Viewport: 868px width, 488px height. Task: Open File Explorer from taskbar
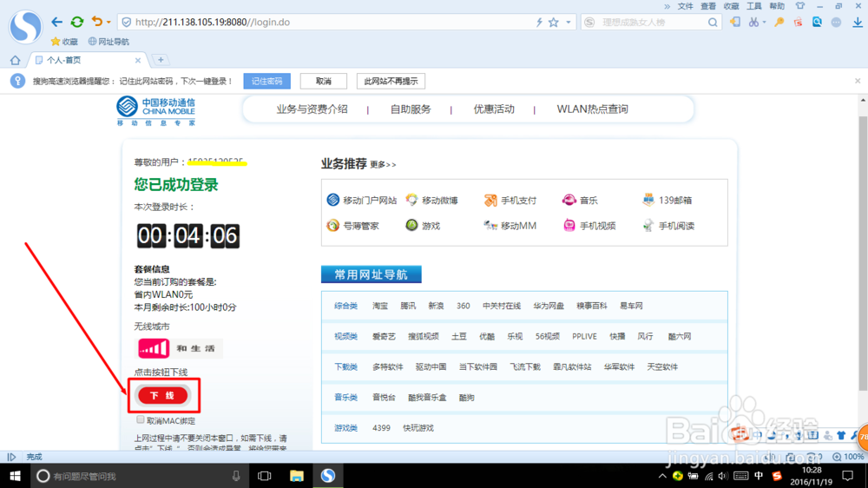point(297,476)
